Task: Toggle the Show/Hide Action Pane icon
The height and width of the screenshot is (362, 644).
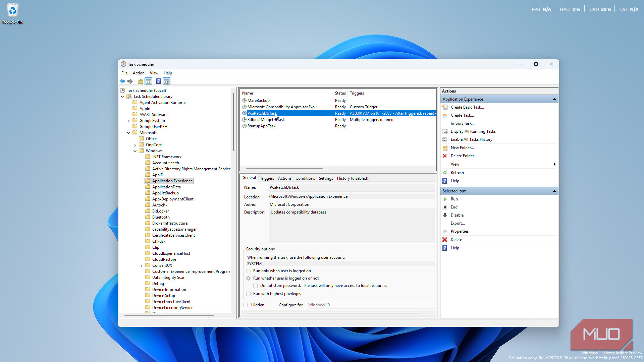Action: coord(167,81)
